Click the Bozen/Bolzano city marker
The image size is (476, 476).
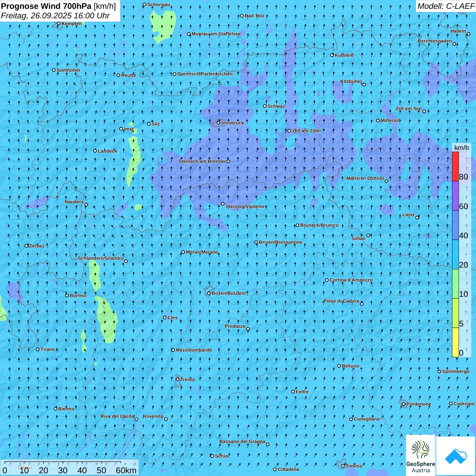click(x=209, y=293)
